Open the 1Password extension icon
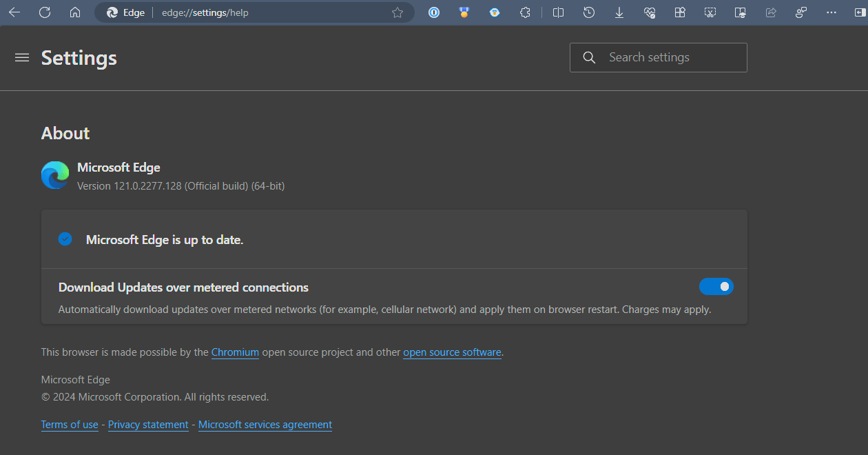The width and height of the screenshot is (868, 455). tap(434, 12)
